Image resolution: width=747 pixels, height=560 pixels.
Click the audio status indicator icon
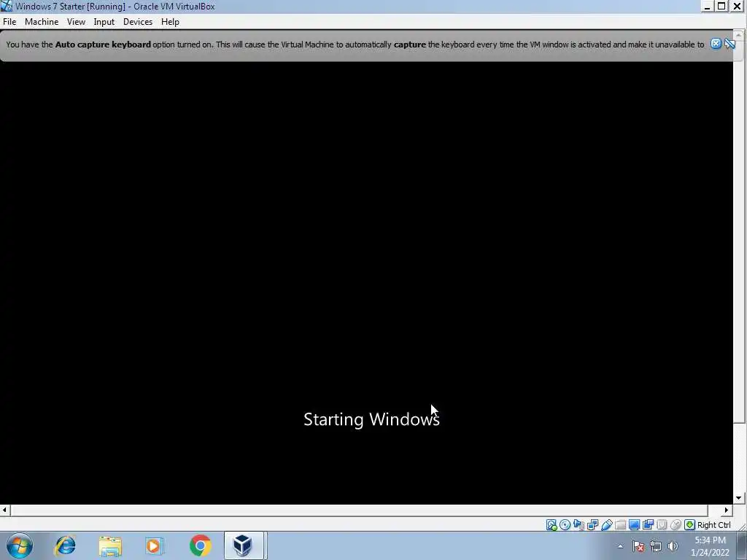(578, 525)
